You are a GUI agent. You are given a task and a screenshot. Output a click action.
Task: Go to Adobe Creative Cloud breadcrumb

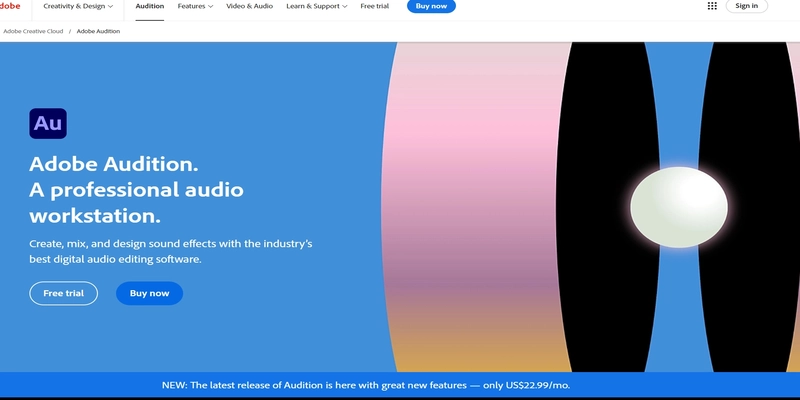pyautogui.click(x=32, y=31)
